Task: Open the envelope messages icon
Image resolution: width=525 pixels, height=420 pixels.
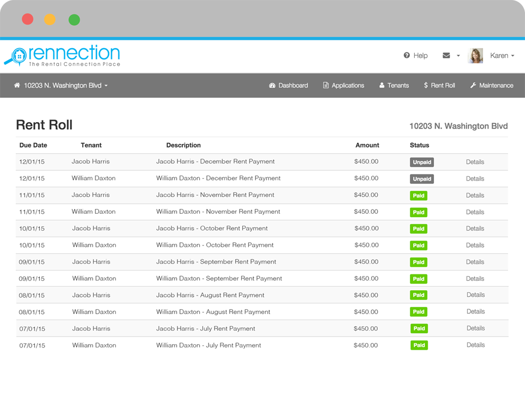Action: [x=446, y=56]
